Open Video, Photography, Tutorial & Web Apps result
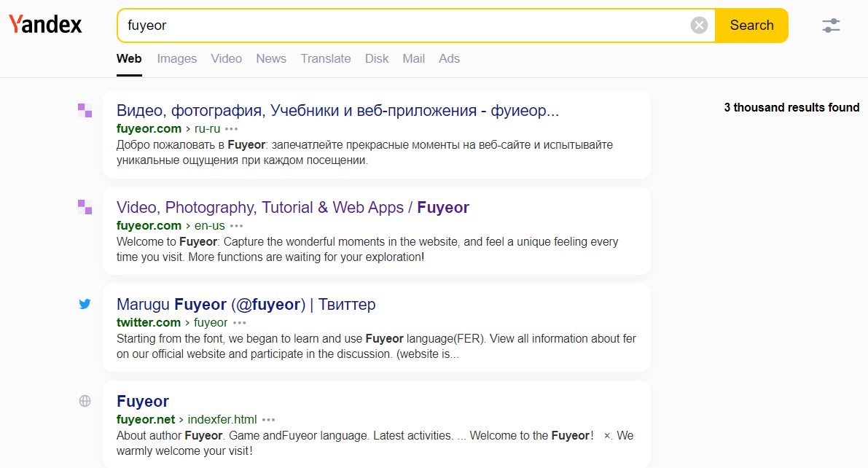 pyautogui.click(x=293, y=207)
